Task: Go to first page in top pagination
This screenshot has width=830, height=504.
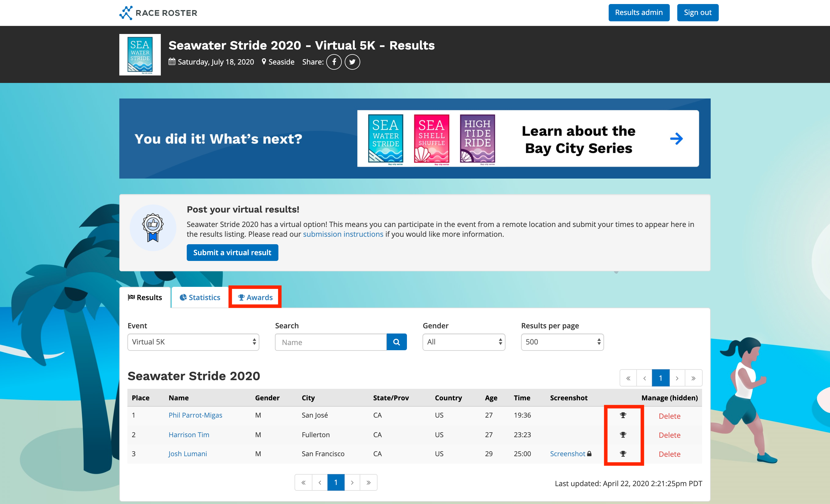Action: coord(628,378)
